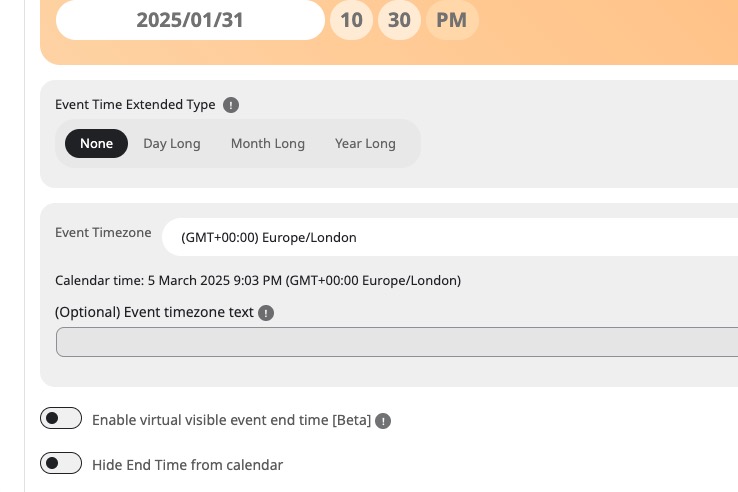Choose Day Long event time type
The image size is (738, 492).
pos(172,143)
